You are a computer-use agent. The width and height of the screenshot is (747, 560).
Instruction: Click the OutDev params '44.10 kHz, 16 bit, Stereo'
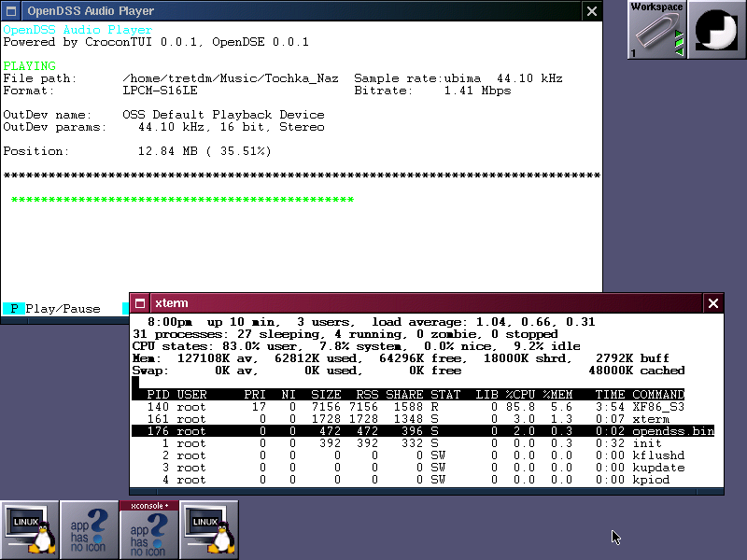pos(231,127)
